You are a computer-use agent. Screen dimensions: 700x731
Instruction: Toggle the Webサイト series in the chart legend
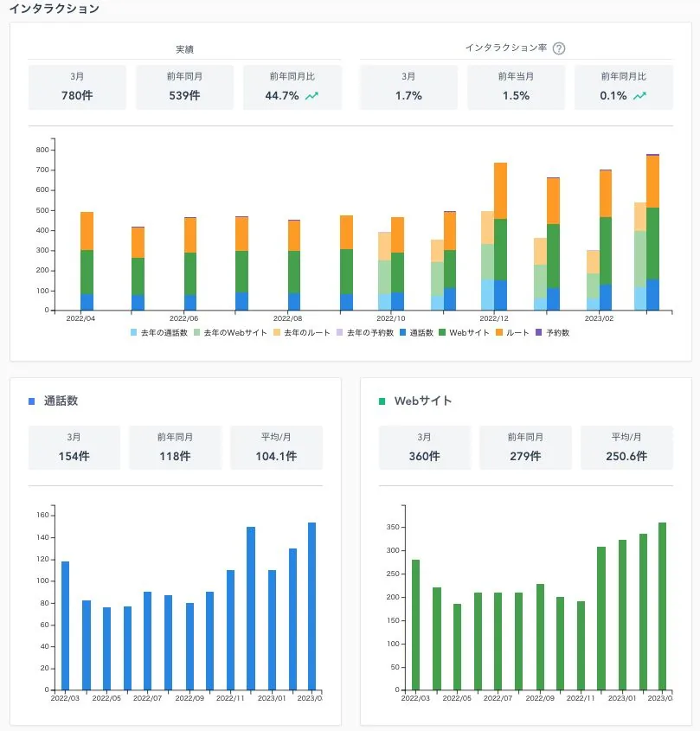(464, 332)
